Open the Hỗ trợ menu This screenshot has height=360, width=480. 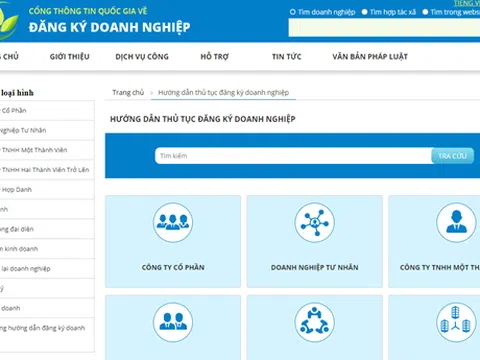coord(214,57)
